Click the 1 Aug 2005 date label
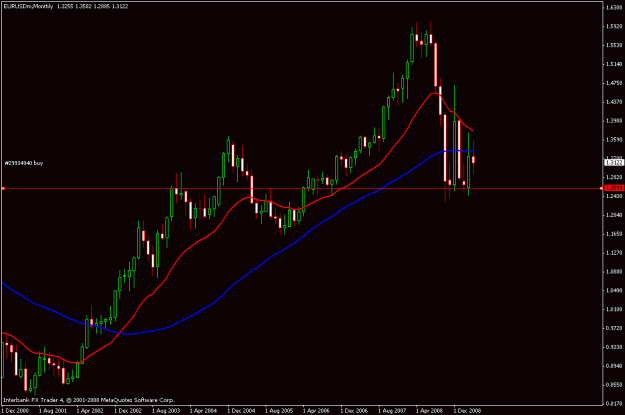This screenshot has height=415, width=625. point(279,411)
